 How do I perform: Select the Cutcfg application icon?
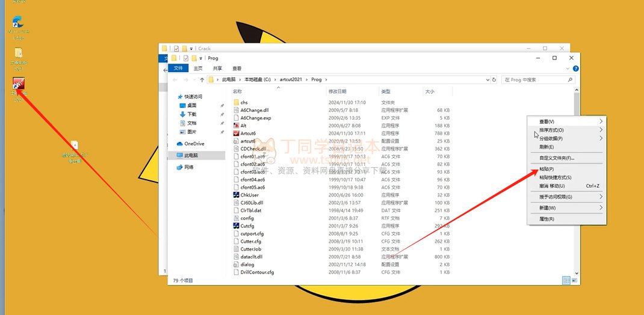click(236, 225)
